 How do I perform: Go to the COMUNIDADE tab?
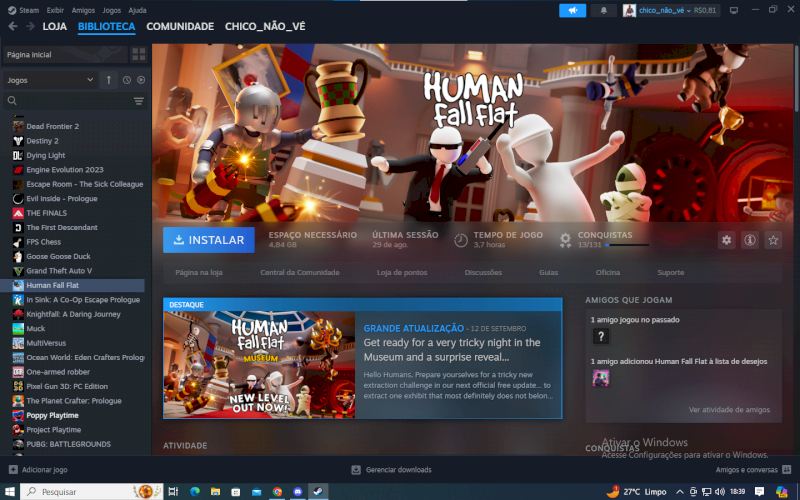[x=180, y=27]
